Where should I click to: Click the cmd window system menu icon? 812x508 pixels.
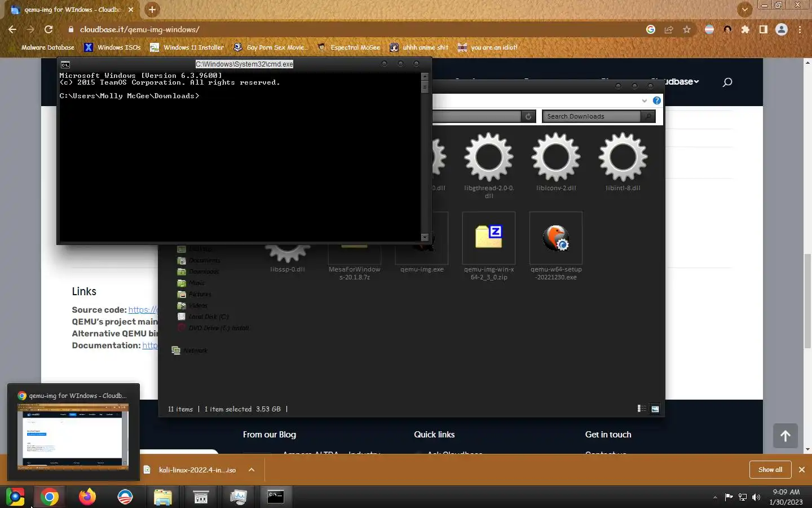coord(65,64)
